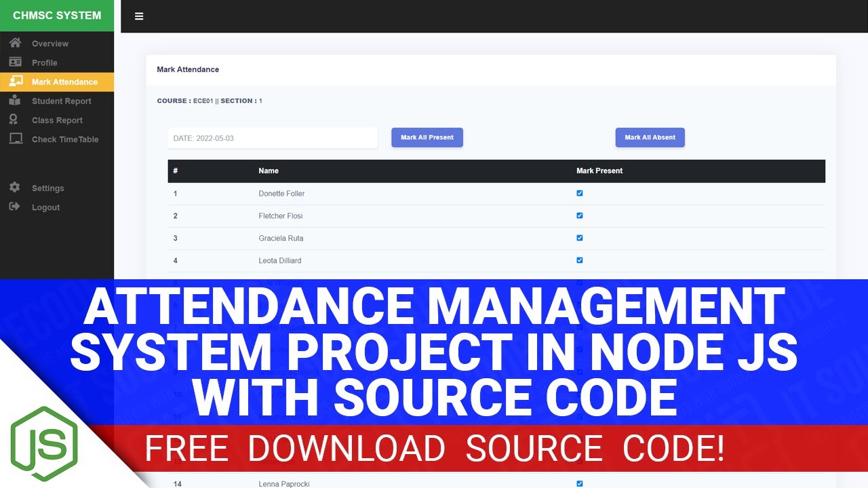Screen dimensions: 868x488
Task: Click student name Graciela Ruta
Action: coord(281,239)
